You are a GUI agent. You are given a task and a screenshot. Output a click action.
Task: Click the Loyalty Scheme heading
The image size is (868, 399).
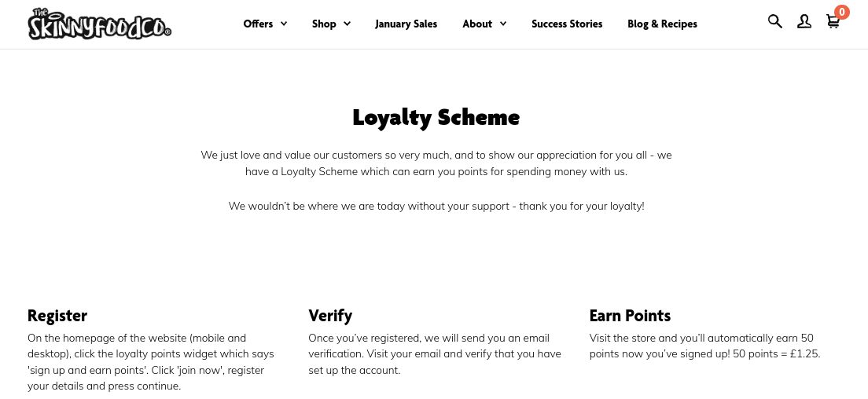[436, 118]
